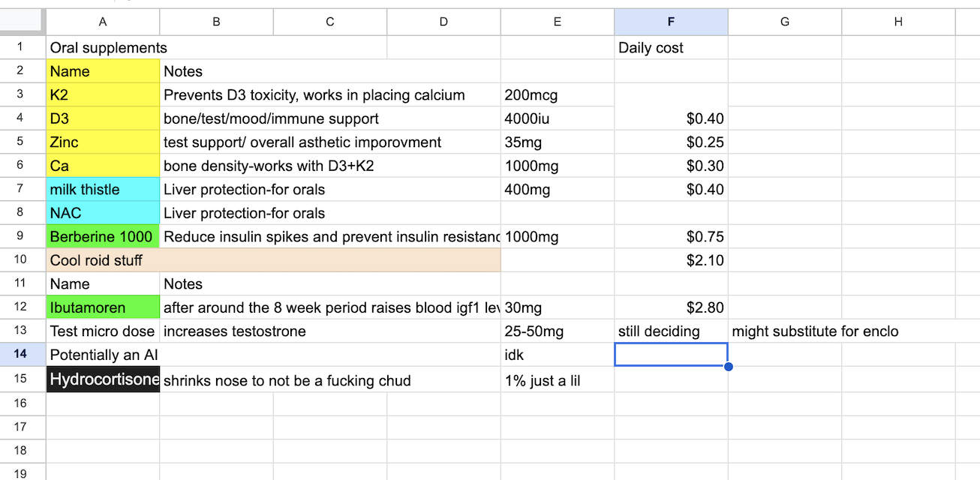Click the cyan milk thistle cell

point(103,190)
